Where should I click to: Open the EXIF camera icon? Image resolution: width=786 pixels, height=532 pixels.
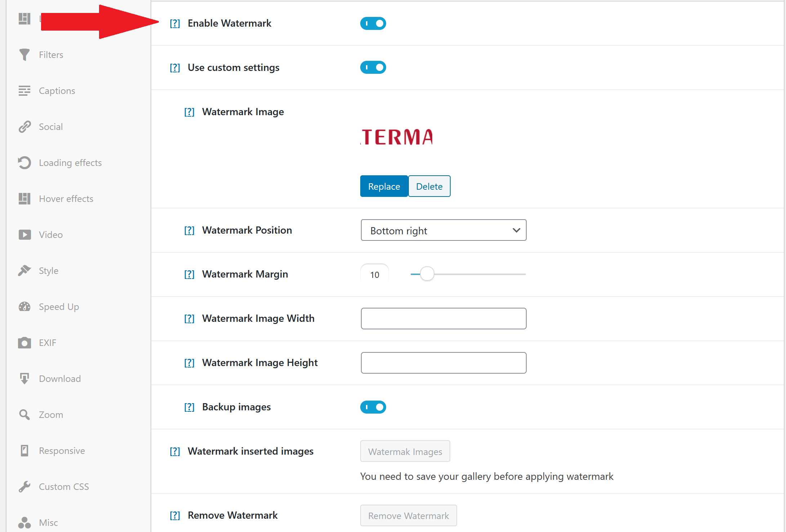click(24, 343)
